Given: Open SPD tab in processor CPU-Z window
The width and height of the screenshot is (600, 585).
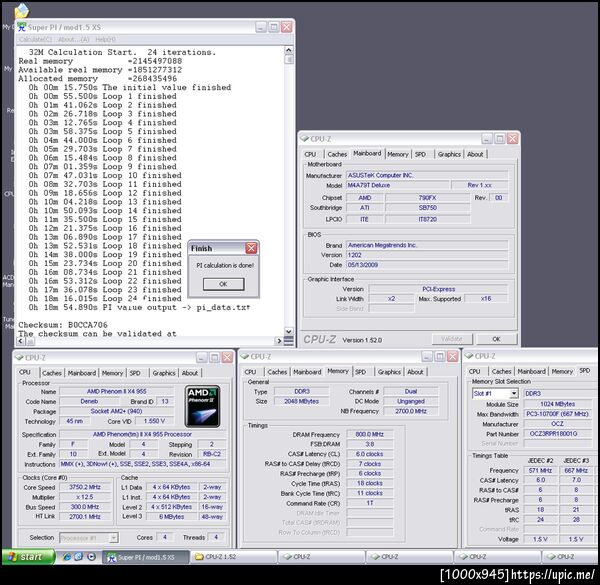Looking at the screenshot, I should click(135, 373).
